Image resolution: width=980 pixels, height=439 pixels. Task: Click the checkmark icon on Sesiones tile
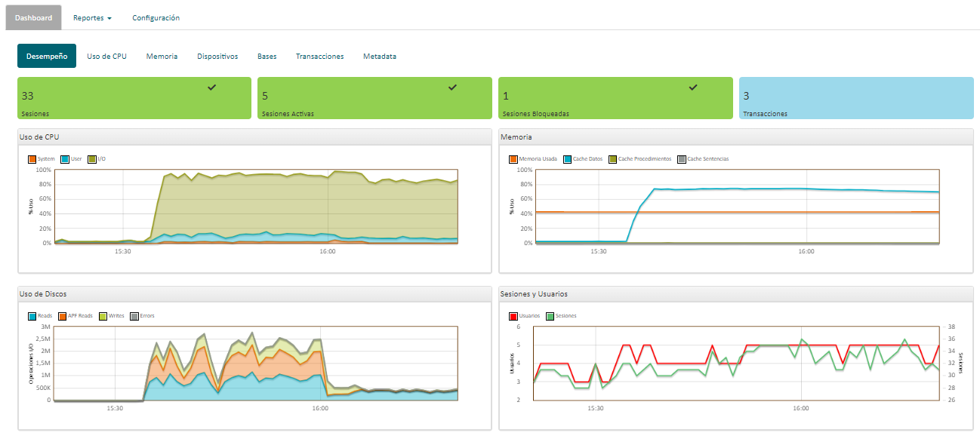212,87
